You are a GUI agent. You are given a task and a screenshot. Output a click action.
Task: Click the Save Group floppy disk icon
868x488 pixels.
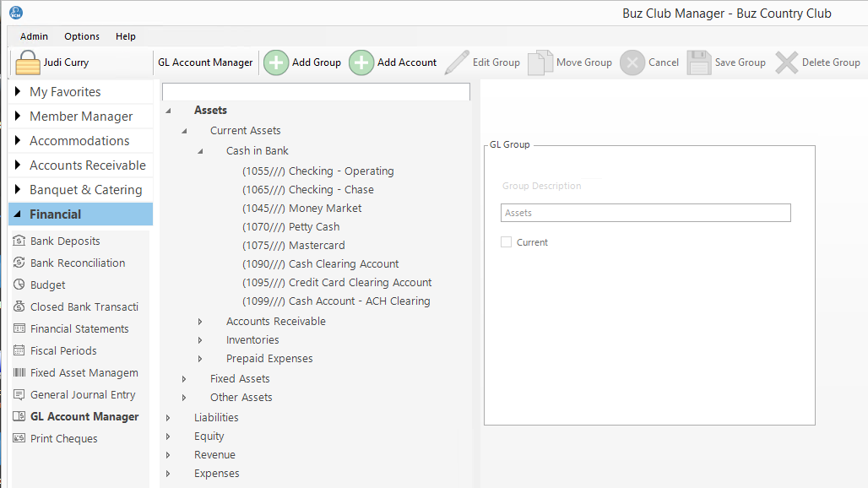(x=699, y=62)
